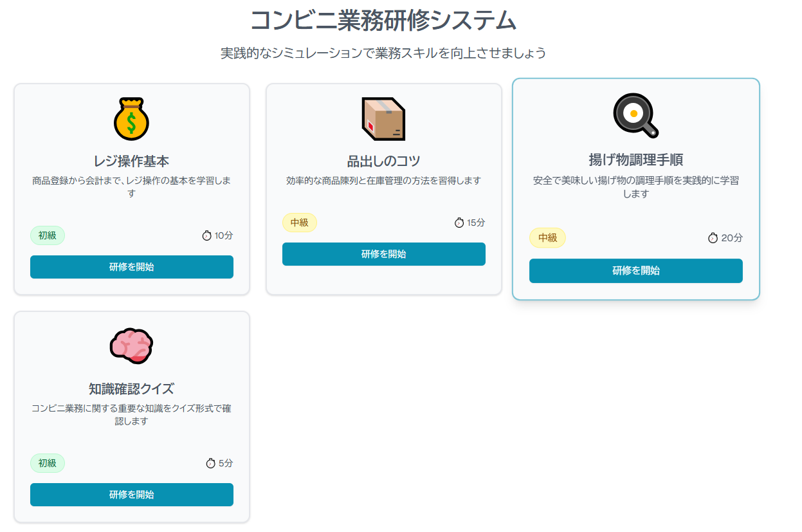Image resolution: width=802 pixels, height=532 pixels.
Task: Click the stopwatch icon beside 5分
Action: [x=211, y=463]
